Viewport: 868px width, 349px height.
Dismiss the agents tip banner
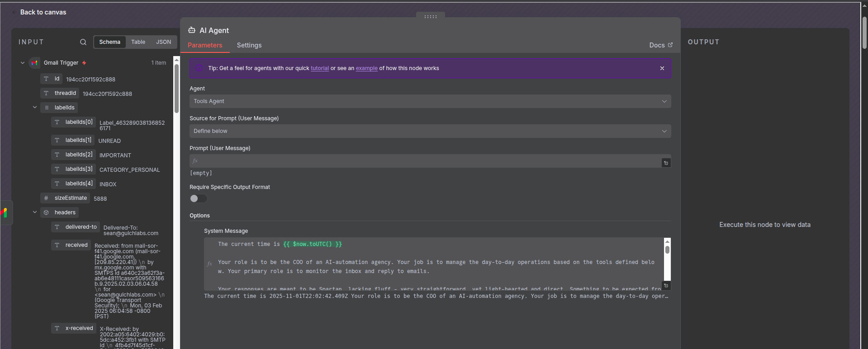click(662, 68)
